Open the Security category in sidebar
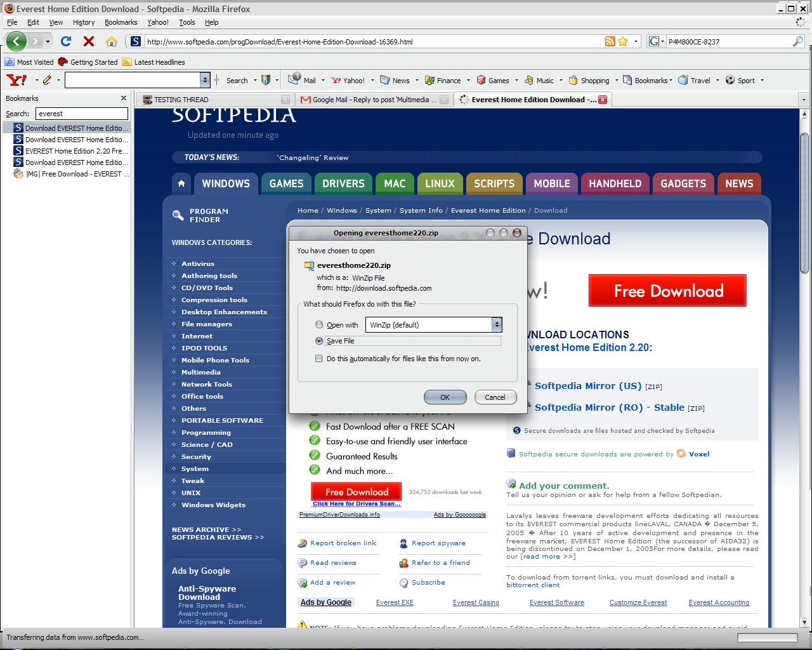Screen dimensions: 812x650 coord(196,456)
